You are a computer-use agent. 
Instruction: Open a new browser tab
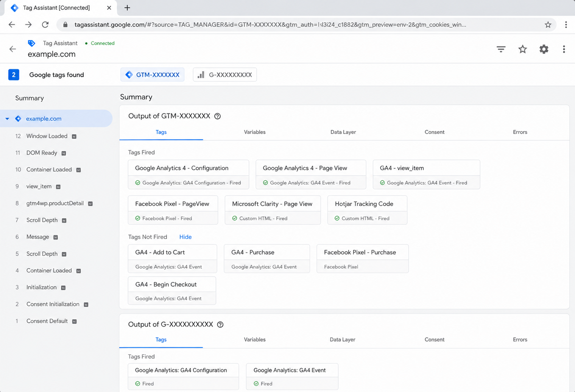point(127,8)
